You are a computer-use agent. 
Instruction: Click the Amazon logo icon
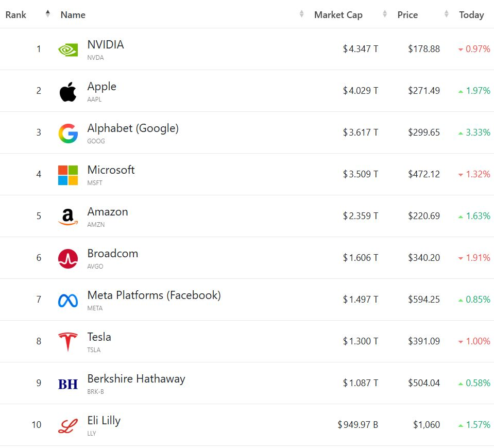coord(68,217)
